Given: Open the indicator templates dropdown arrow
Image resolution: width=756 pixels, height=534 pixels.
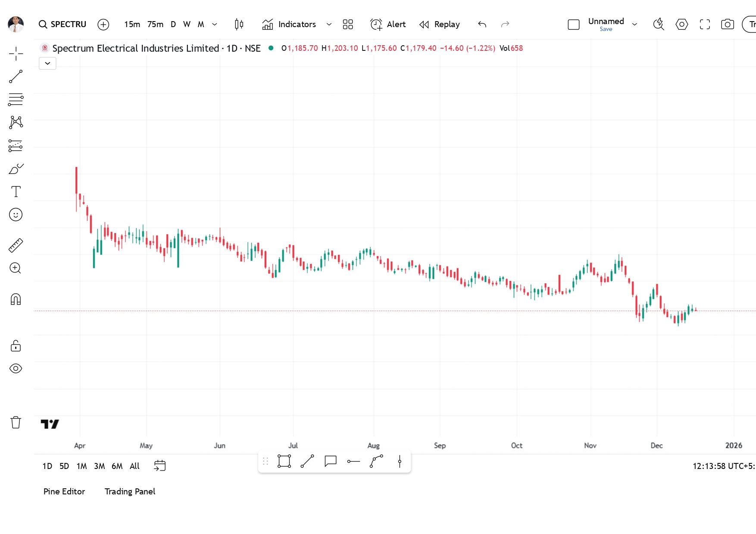Looking at the screenshot, I should tap(329, 25).
